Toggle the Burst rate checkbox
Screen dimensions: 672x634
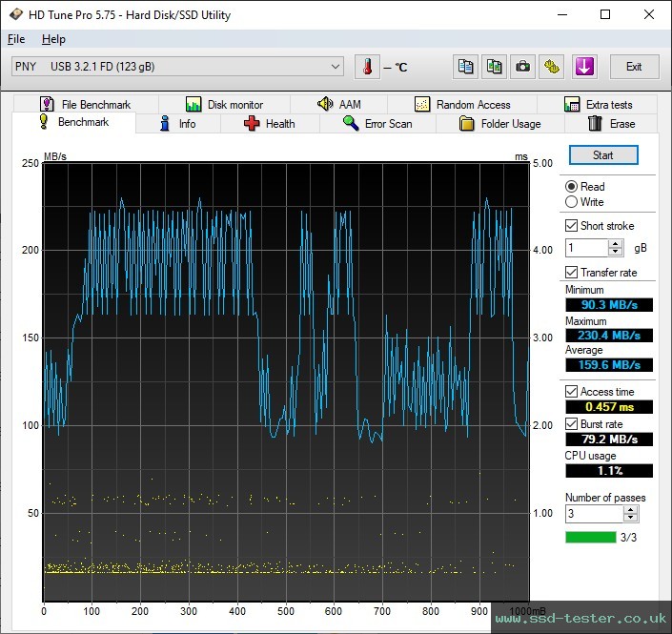click(571, 424)
